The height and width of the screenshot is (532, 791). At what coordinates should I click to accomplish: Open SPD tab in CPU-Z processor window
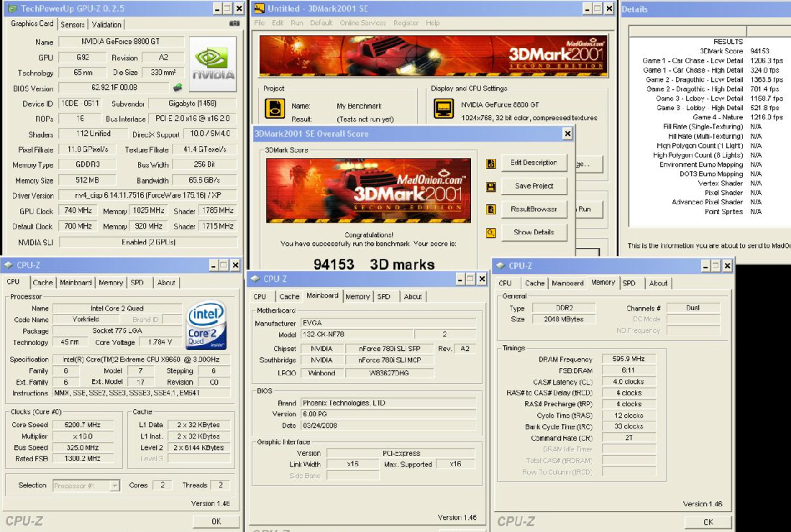pos(137,283)
